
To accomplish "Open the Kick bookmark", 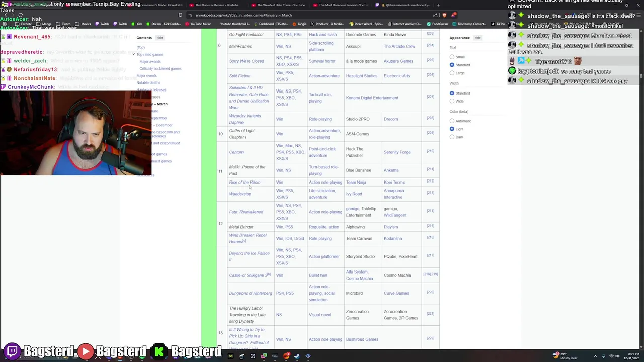I will tap(137, 24).
